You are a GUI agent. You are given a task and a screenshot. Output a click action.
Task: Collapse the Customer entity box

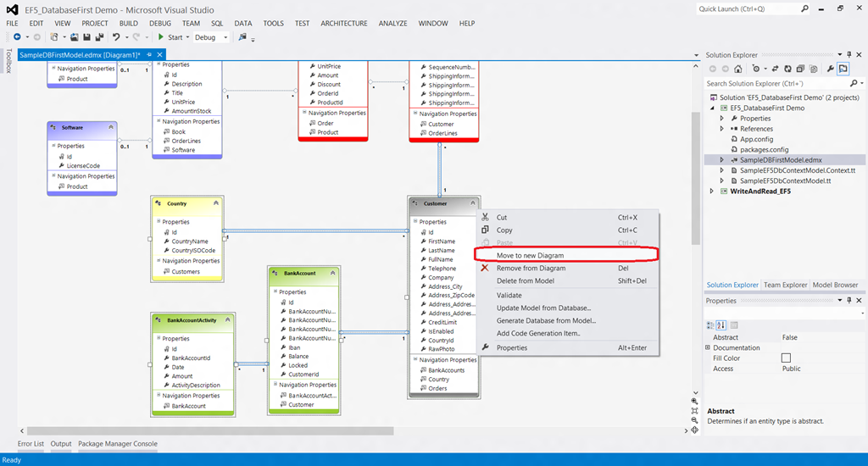pyautogui.click(x=473, y=203)
